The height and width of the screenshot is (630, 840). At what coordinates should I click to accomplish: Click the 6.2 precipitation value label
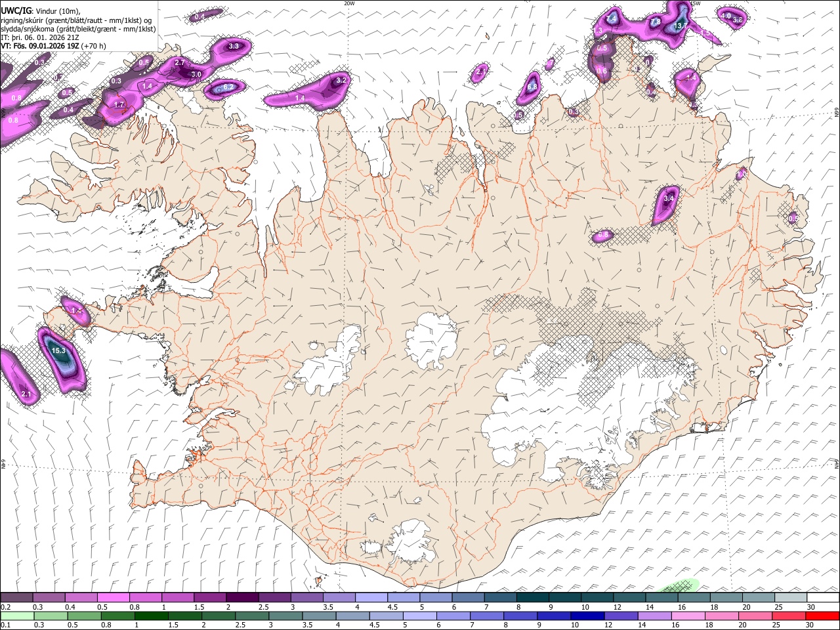click(x=229, y=87)
